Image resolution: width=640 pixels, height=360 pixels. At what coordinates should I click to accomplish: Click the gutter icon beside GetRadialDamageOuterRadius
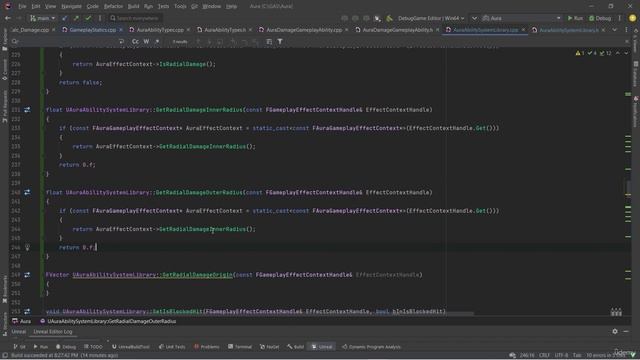coord(27,192)
